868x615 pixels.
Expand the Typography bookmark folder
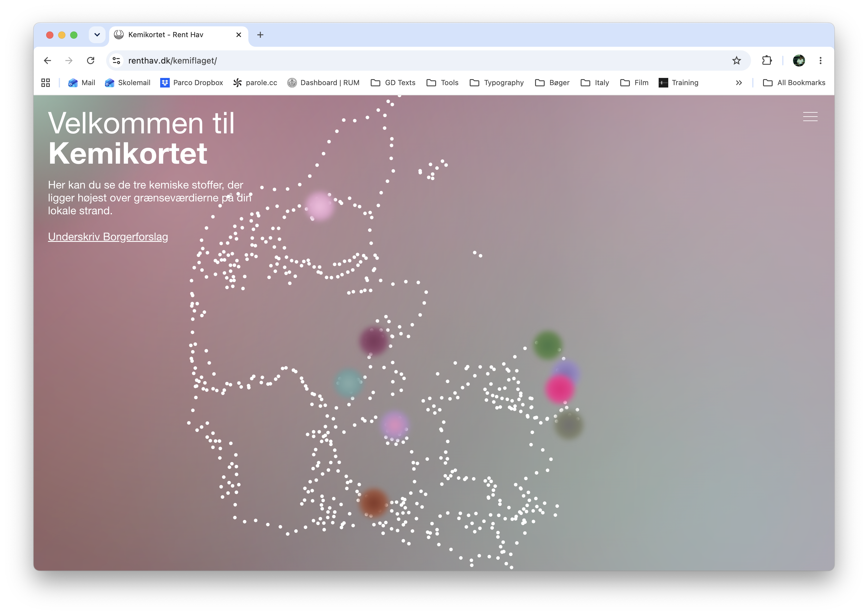(496, 82)
